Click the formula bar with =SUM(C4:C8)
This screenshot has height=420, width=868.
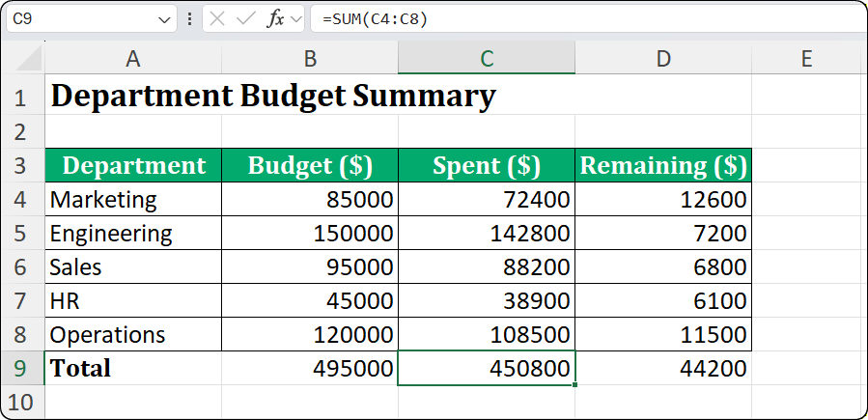click(x=587, y=20)
